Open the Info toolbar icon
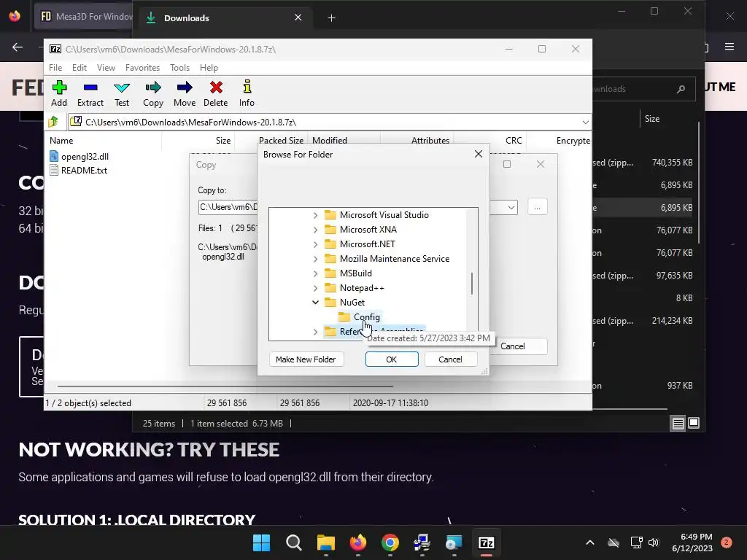 247,93
